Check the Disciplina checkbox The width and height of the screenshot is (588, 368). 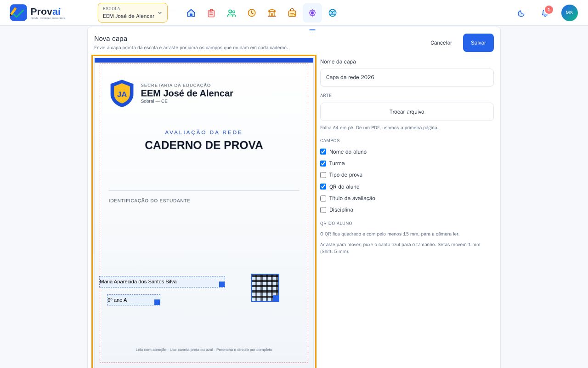click(x=323, y=210)
